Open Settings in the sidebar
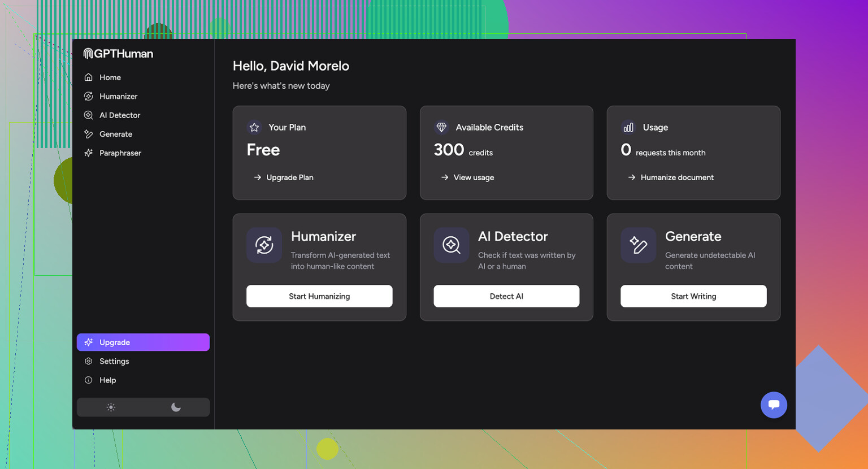This screenshot has height=469, width=868. pos(114,362)
